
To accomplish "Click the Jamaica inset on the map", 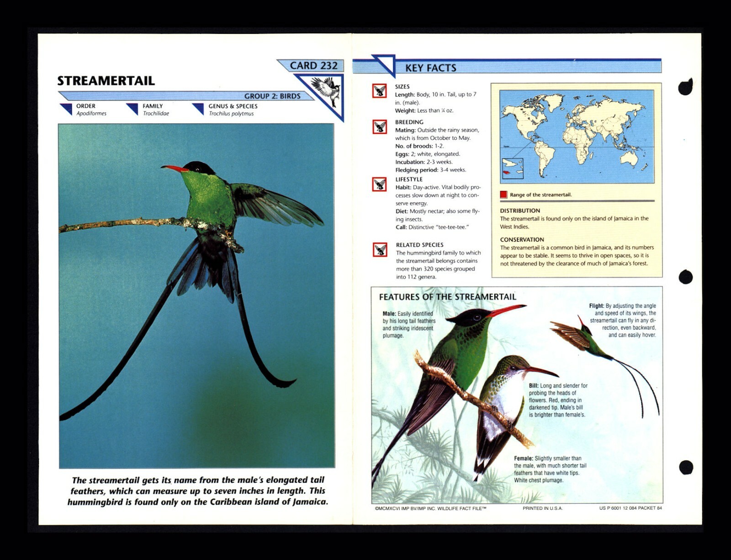I will click(x=513, y=168).
